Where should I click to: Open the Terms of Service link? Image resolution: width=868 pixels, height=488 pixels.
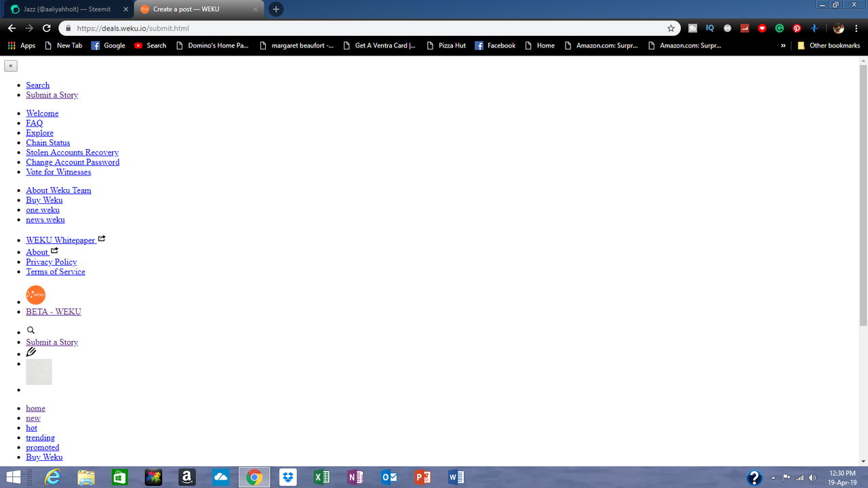point(56,272)
